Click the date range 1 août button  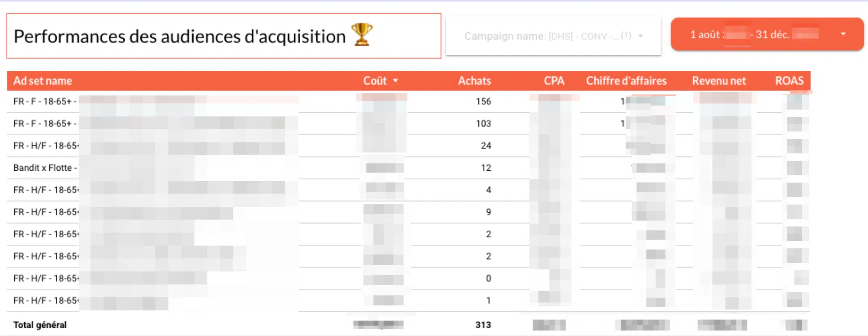click(x=767, y=34)
